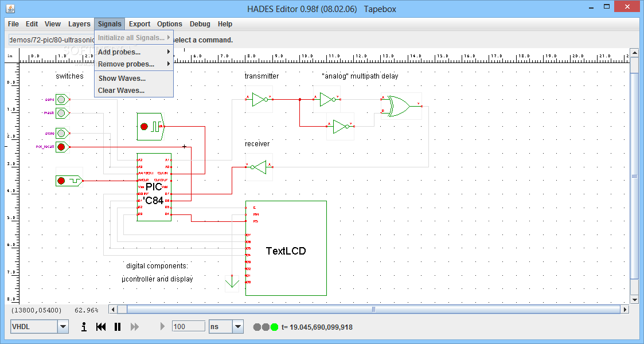Toggle the store input switch
Screen dimensions: 644x344
62,133
